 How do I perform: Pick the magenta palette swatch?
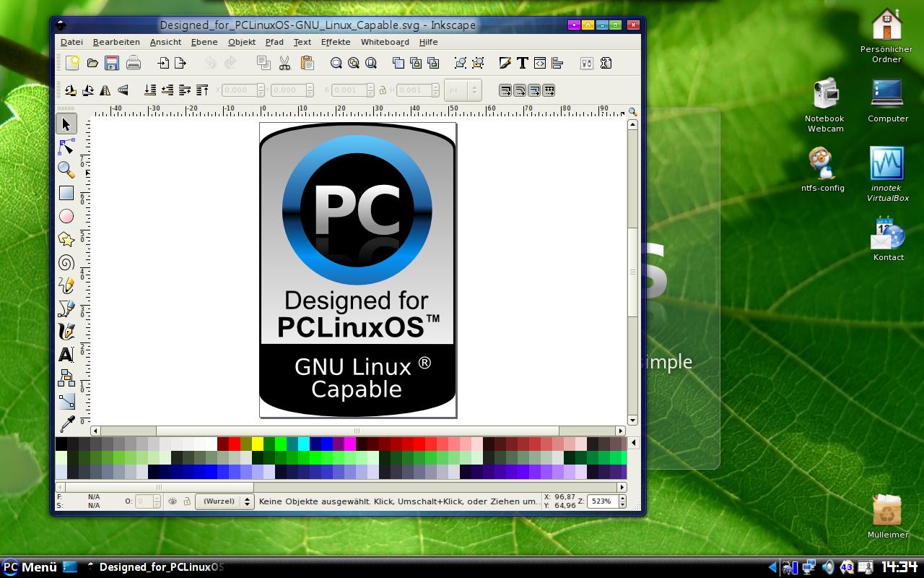click(x=350, y=444)
